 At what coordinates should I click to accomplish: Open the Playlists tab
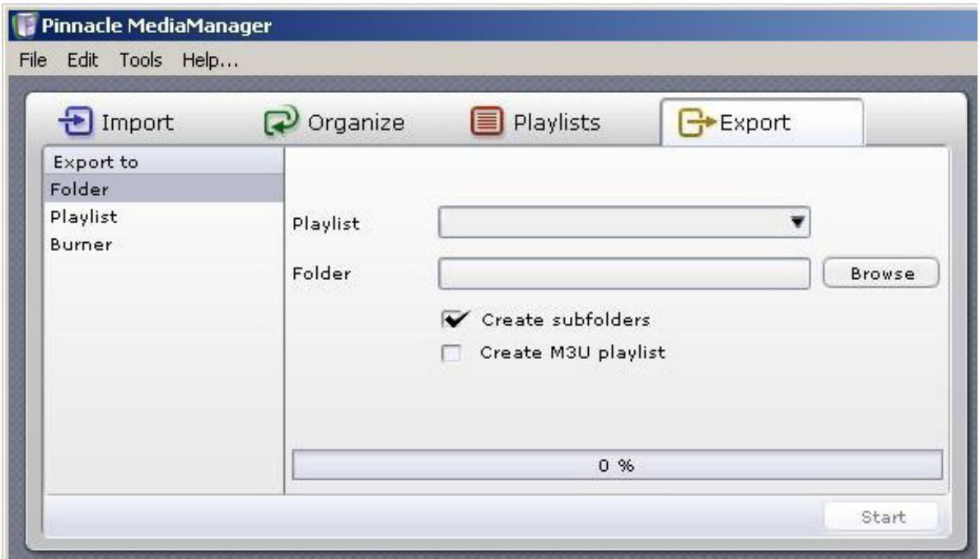click(535, 122)
